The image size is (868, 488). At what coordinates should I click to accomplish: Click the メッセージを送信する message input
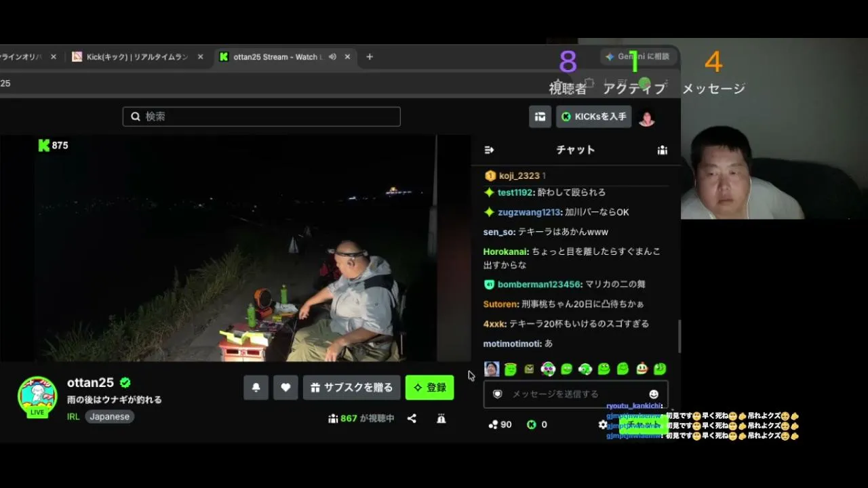576,394
